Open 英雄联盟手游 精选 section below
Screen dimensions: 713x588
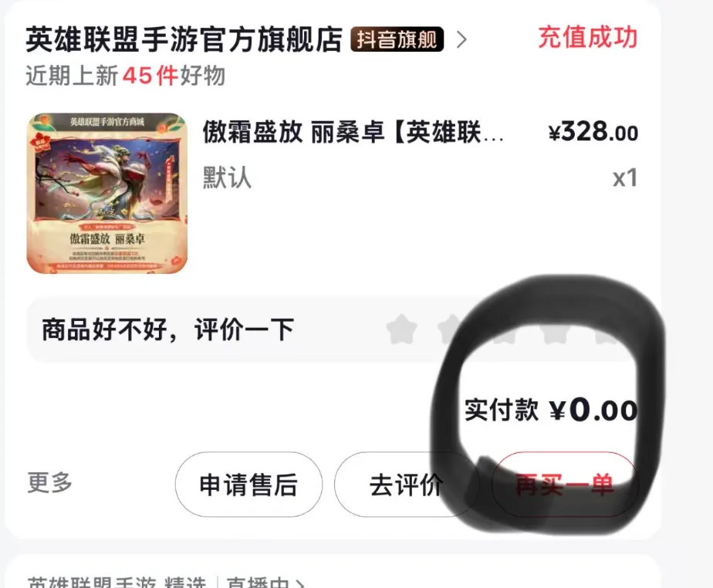coord(117,583)
